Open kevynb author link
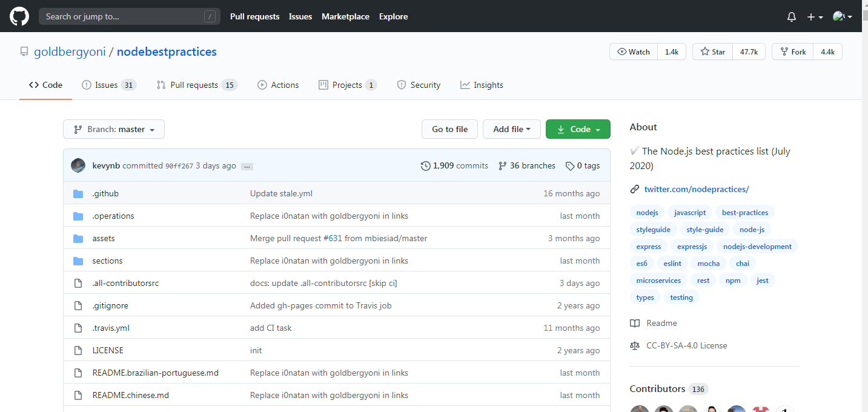868x412 pixels. pyautogui.click(x=106, y=165)
